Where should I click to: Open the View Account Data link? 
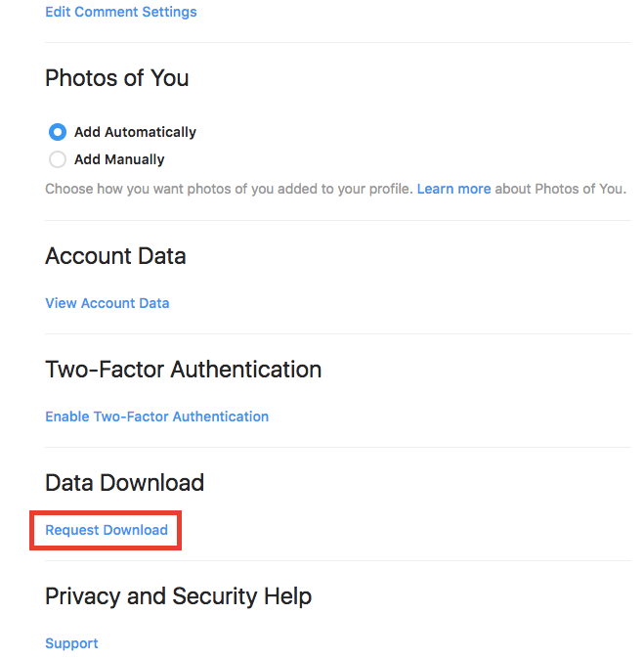107,303
